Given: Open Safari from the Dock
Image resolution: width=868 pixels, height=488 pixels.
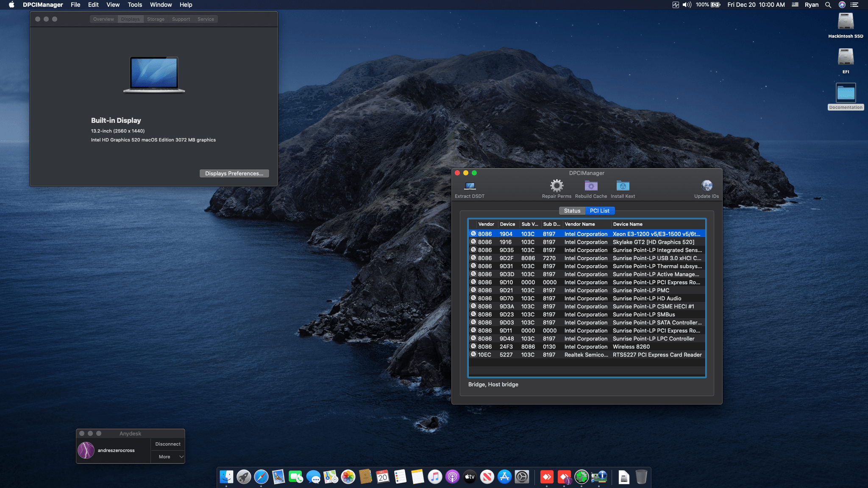Looking at the screenshot, I should click(261, 477).
